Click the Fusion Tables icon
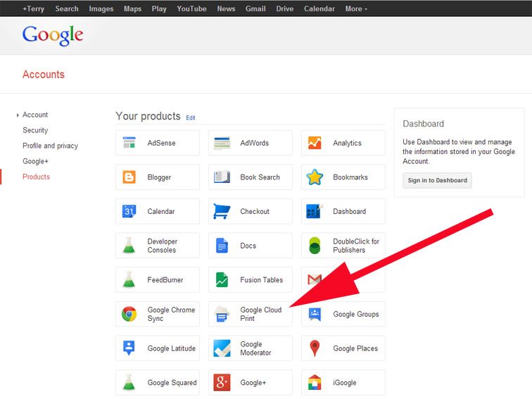The image size is (532, 399). tap(222, 280)
